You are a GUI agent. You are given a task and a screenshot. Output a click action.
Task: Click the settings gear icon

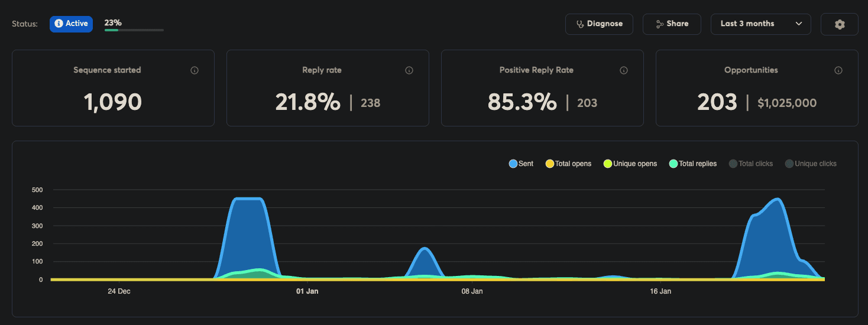click(839, 24)
